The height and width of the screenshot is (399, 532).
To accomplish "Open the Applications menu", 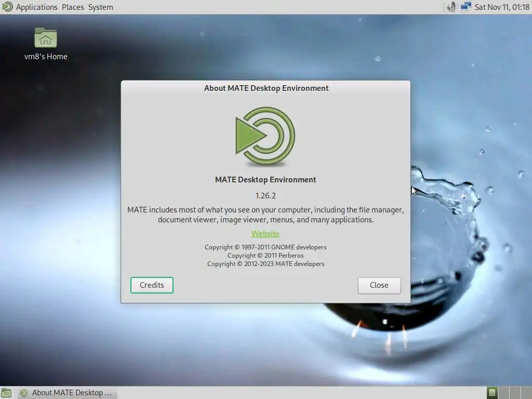I will (x=37, y=7).
